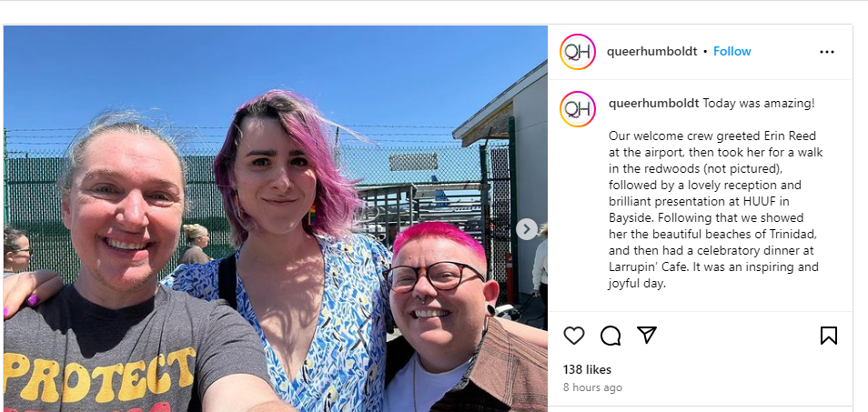Image resolution: width=868 pixels, height=412 pixels.
Task: Open the QH profile avatar in the post header
Action: pyautogui.click(x=578, y=52)
